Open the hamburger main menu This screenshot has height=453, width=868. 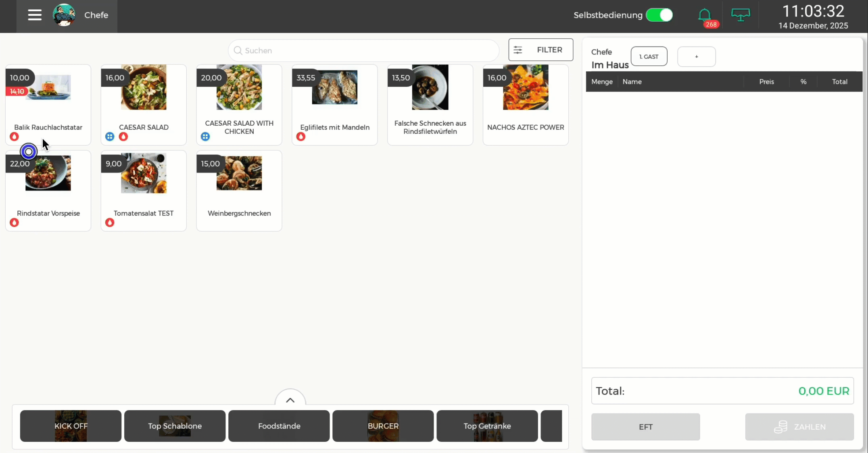[x=35, y=15]
